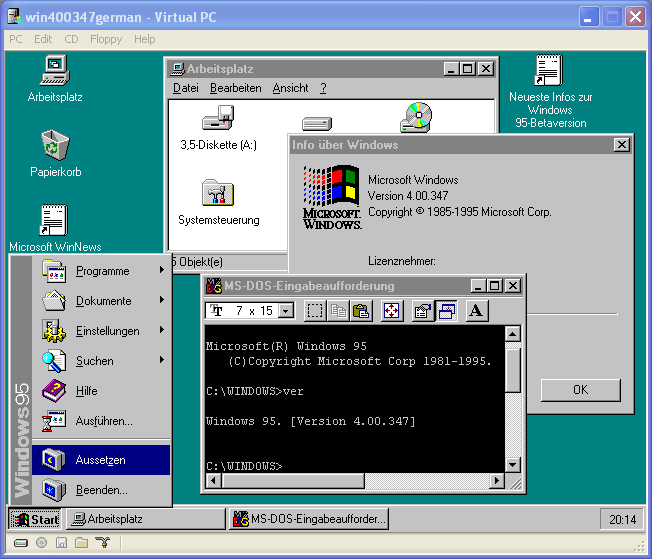Click the 20:14 clock in the taskbar
The height and width of the screenshot is (559, 652).
point(622,519)
